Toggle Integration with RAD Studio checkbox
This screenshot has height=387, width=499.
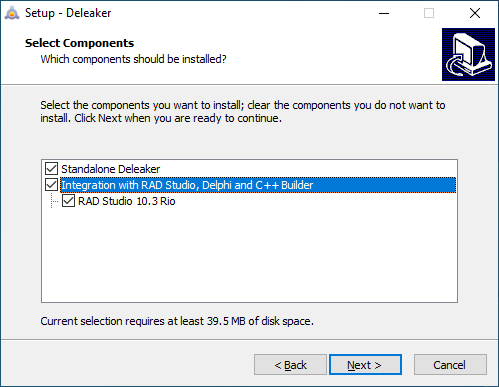point(51,185)
